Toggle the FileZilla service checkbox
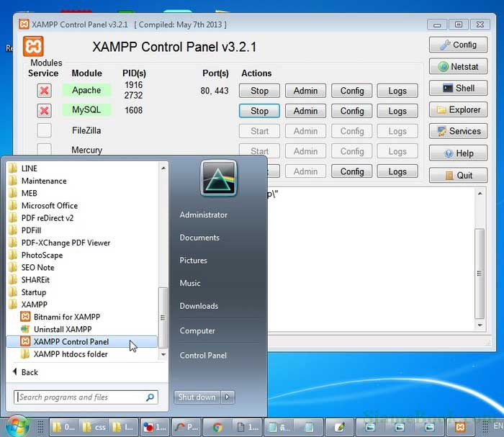The height and width of the screenshot is (437, 504). pyautogui.click(x=44, y=130)
